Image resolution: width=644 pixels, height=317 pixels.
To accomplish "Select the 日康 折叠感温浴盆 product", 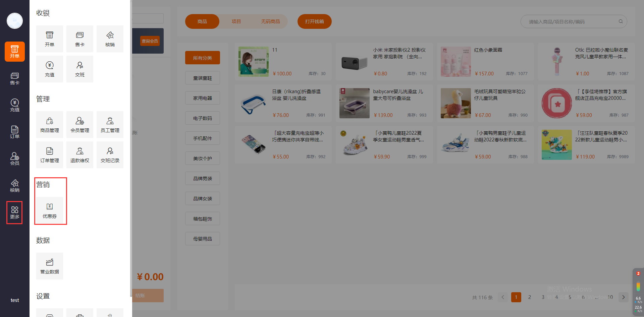I will click(283, 103).
